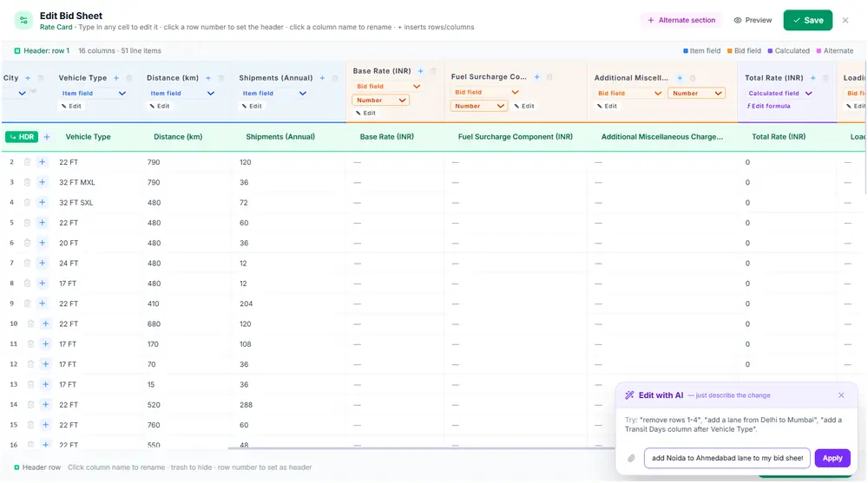The height and width of the screenshot is (483, 868).
Task: Insert a column after Additional Miscellaneous column
Action: pyautogui.click(x=680, y=78)
